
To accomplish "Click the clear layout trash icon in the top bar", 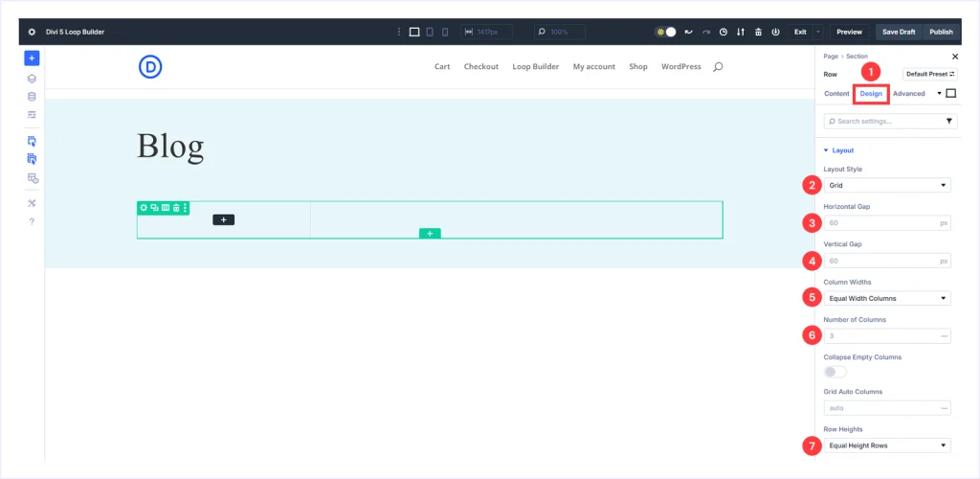I will tap(758, 32).
